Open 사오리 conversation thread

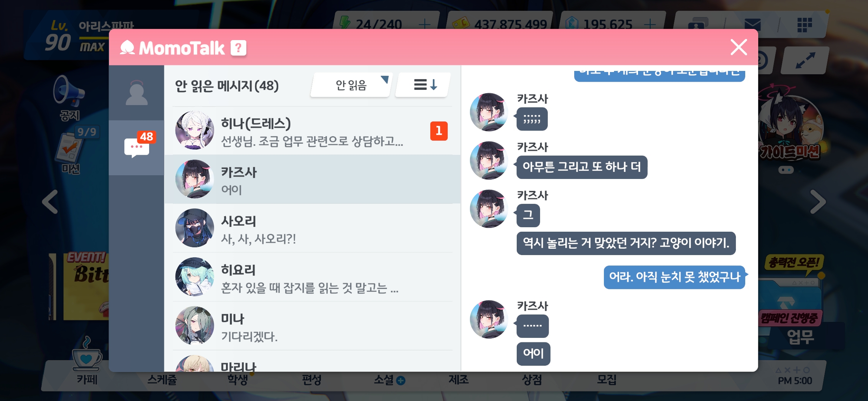pyautogui.click(x=312, y=228)
